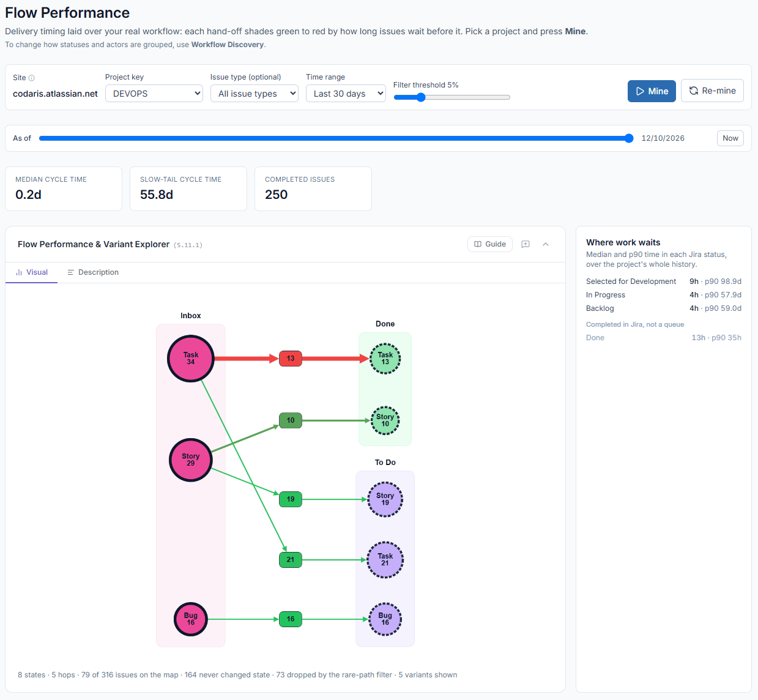Click the Done 13h row
The width and height of the screenshot is (758, 700).
(664, 338)
